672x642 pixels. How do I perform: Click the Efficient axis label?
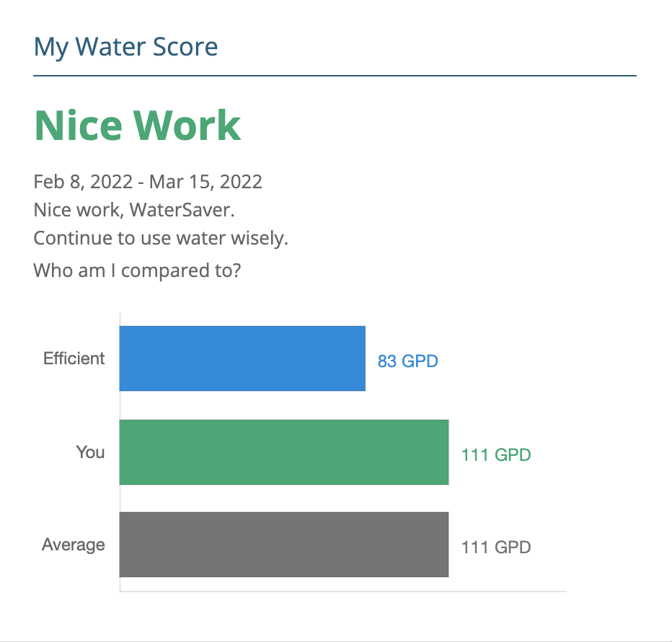point(74,359)
